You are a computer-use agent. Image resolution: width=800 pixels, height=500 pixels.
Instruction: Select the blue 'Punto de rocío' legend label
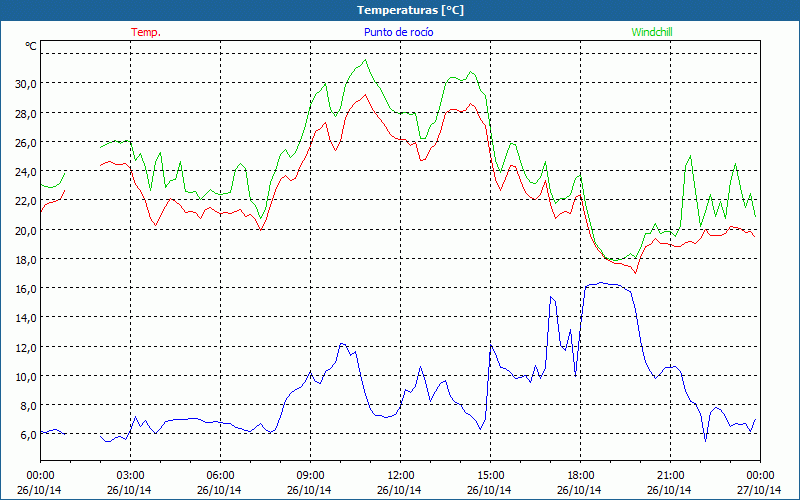(398, 32)
